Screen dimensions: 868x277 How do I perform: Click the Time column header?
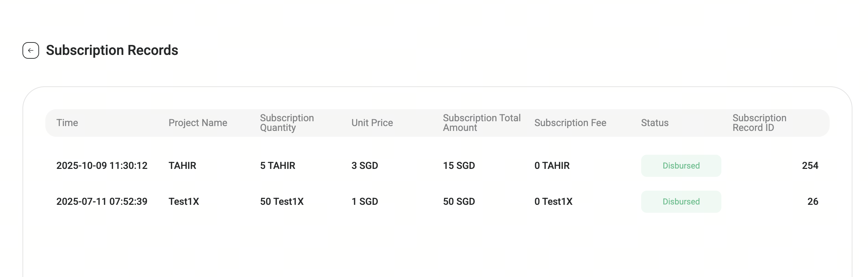[67, 123]
